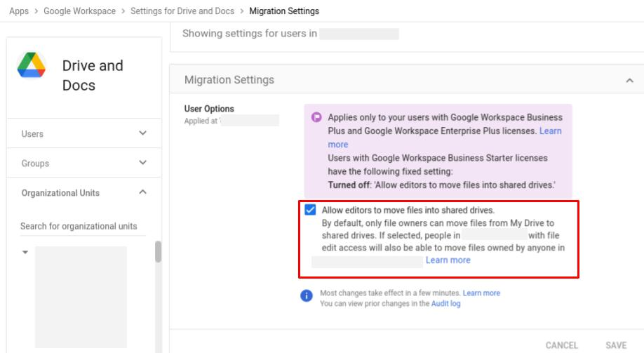Select the Users section label

click(32, 134)
